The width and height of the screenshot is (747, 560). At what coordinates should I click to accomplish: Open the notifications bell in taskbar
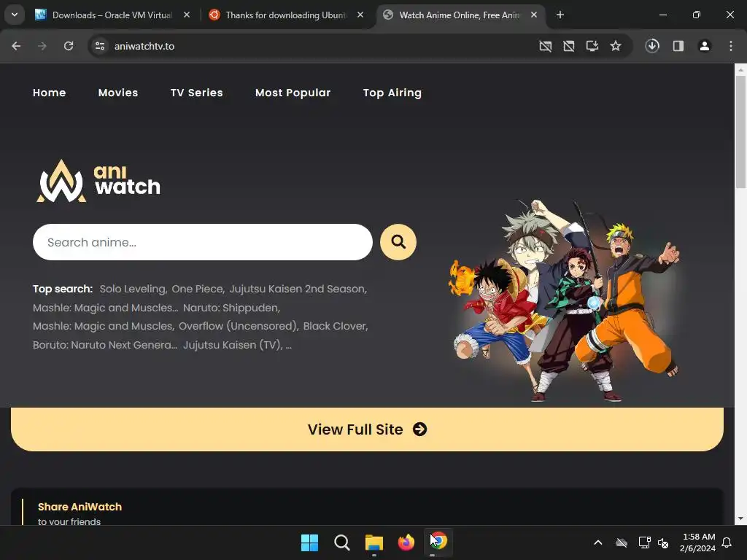727,542
